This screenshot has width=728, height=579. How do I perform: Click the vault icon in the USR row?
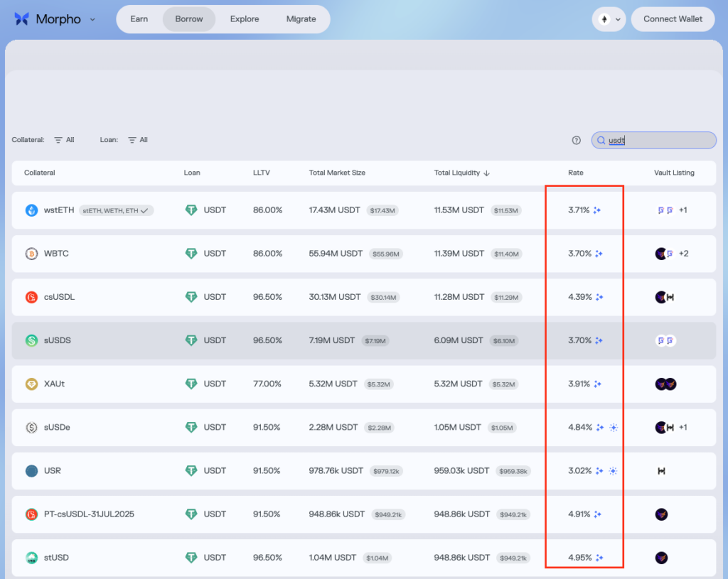click(x=661, y=471)
